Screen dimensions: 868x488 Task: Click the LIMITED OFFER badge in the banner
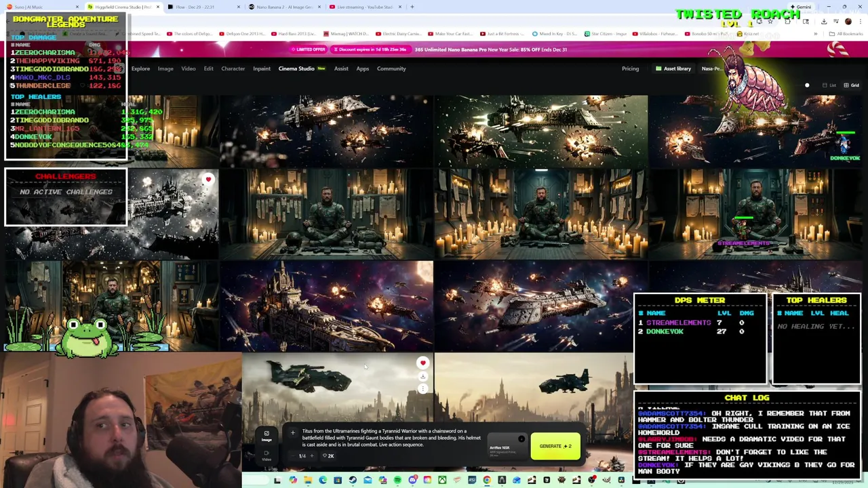click(x=309, y=49)
